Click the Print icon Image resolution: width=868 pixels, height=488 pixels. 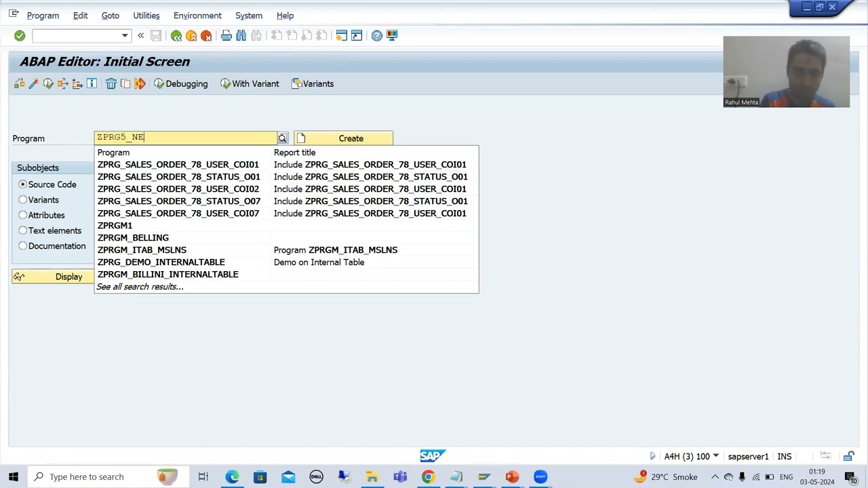click(x=226, y=35)
